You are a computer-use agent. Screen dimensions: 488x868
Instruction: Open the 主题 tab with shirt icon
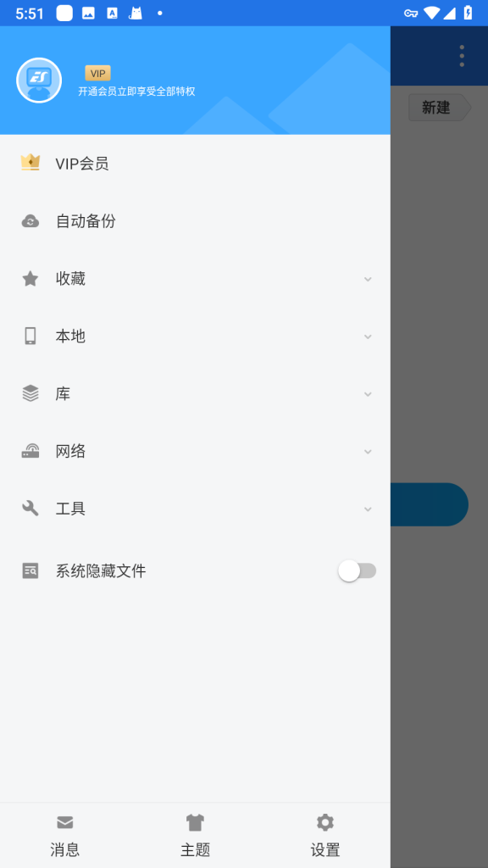[196, 835]
